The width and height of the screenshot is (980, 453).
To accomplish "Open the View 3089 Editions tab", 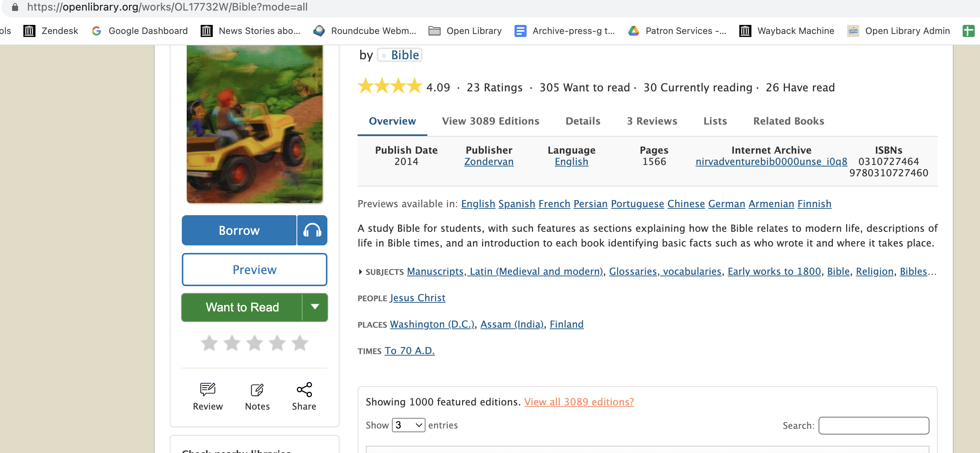I will point(490,121).
